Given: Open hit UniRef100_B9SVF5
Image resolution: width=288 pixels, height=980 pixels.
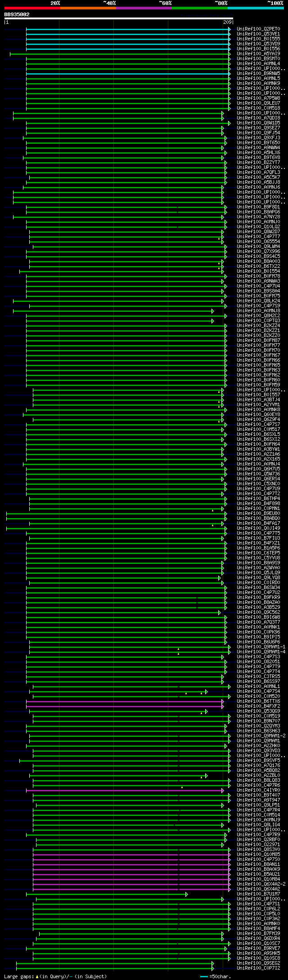Looking at the screenshot, I should click(x=258, y=761).
